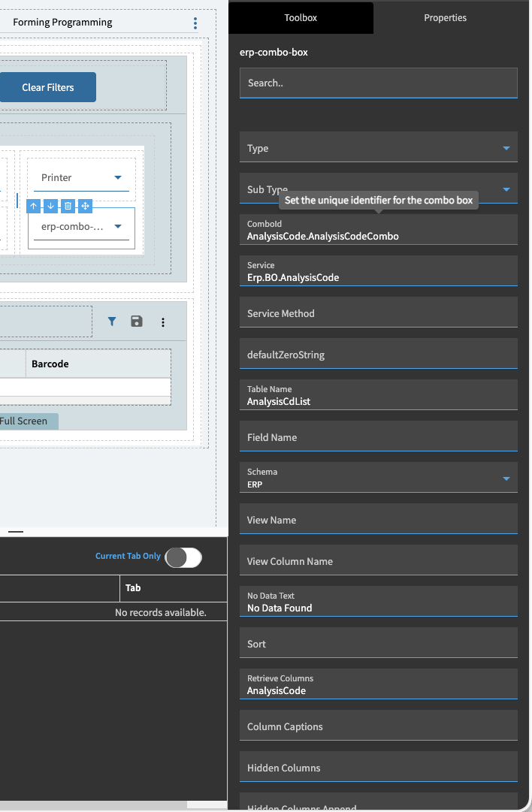Edit the Retrieve Columns field

coord(379,684)
